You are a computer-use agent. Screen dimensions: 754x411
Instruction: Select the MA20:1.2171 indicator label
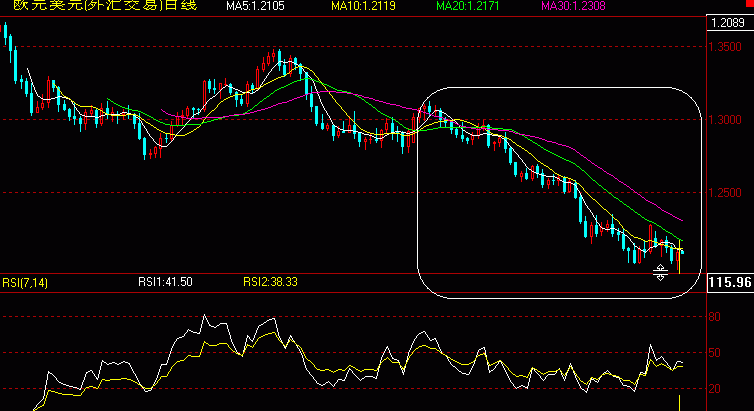[468, 6]
